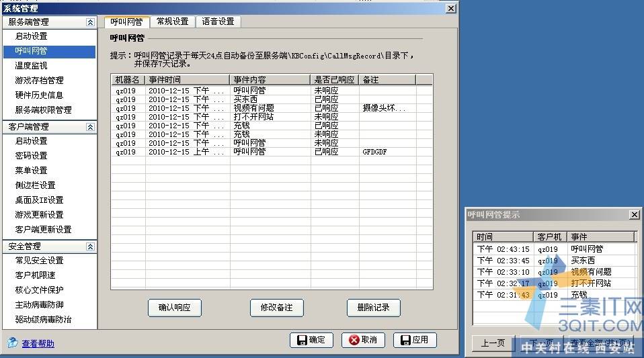
Task: Cancel with the 取消 button
Action: click(x=363, y=340)
